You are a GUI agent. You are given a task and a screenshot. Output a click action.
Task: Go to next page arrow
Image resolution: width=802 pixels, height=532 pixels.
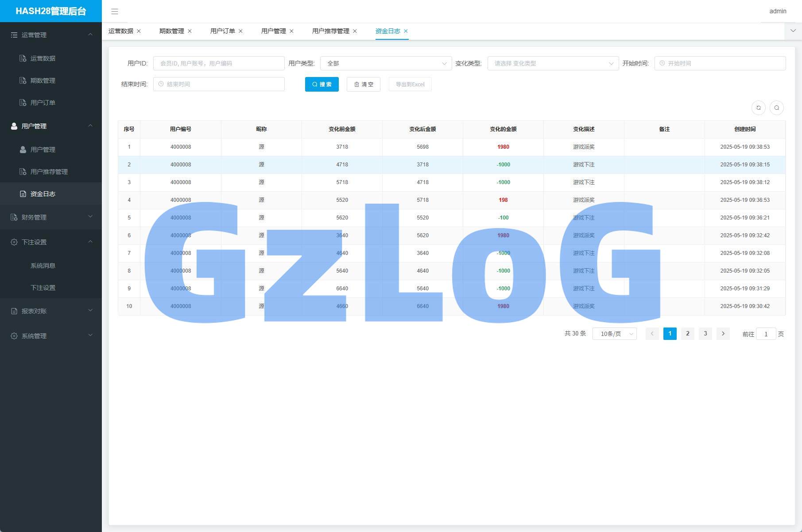coord(723,334)
